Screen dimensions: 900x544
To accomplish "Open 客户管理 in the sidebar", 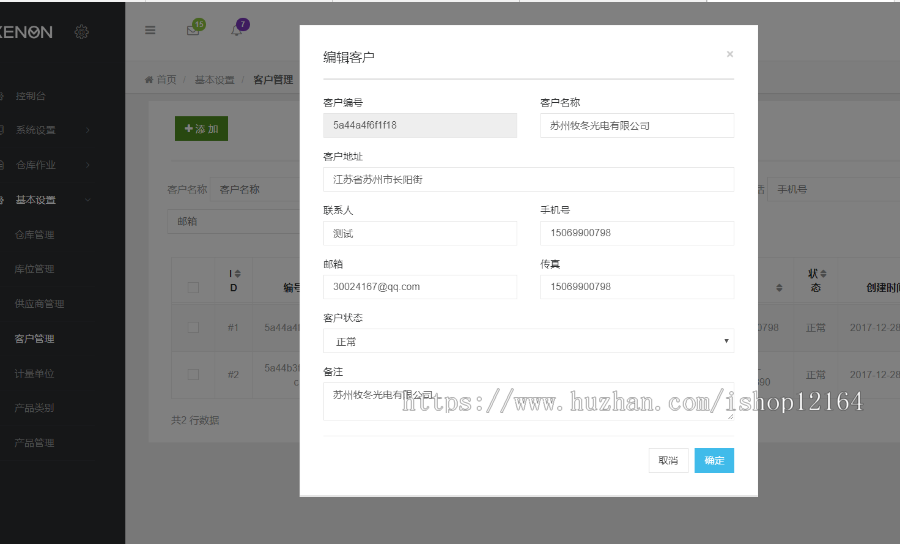I will [x=34, y=339].
